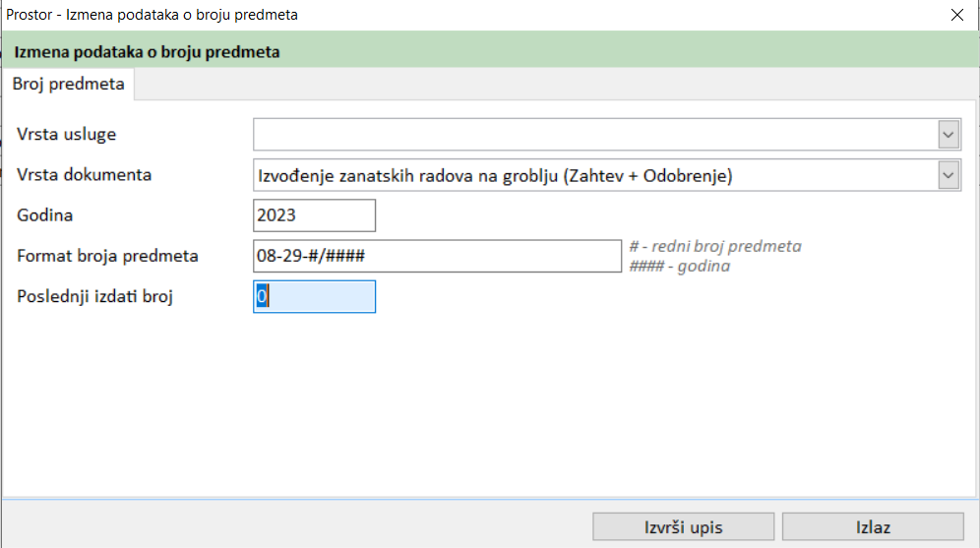Click the '#### - godina' hint text
Viewport: 980px width, 548px height.
point(679,266)
